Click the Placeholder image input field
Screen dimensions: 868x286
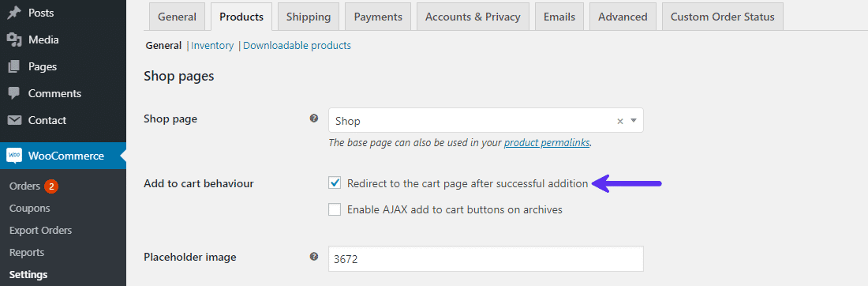[485, 259]
